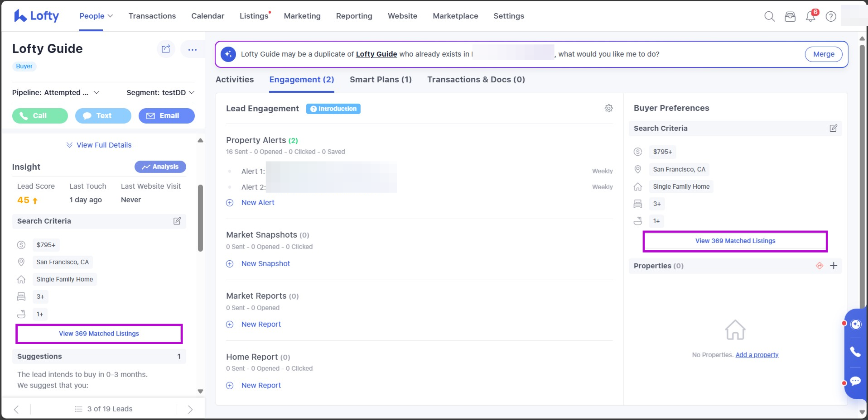868x420 pixels.
Task: Open the Transactions & Docs tab
Action: (476, 80)
